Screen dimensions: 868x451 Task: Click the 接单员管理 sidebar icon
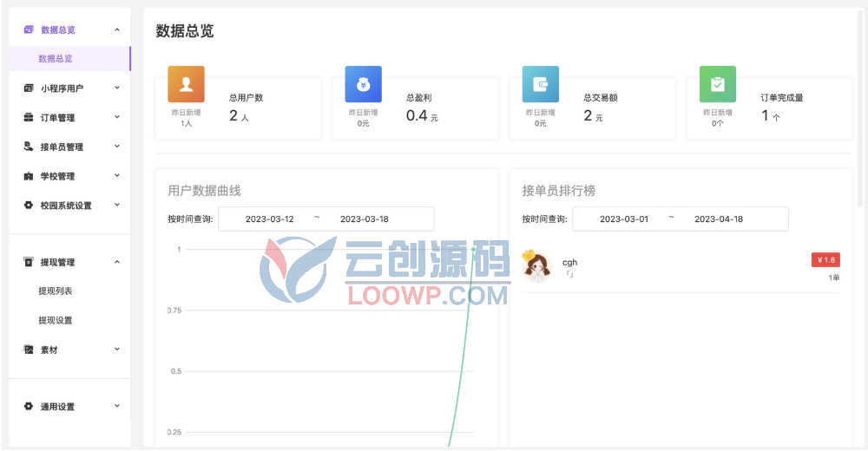29,147
